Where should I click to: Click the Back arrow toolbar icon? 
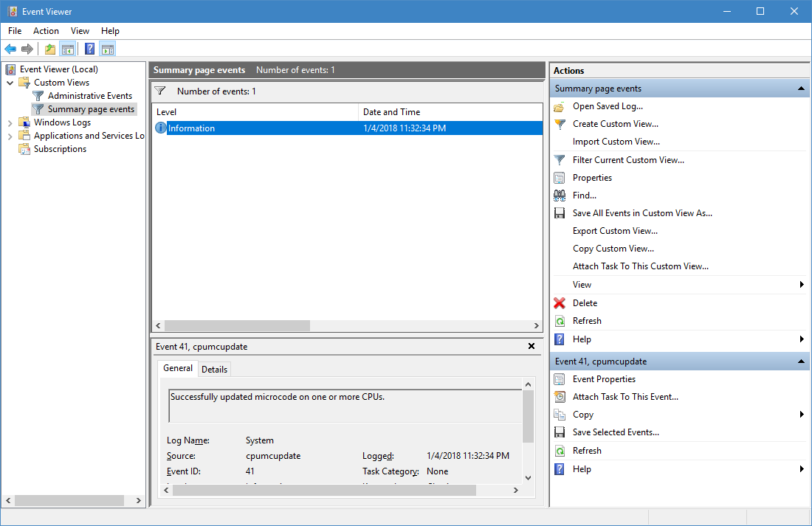pyautogui.click(x=10, y=49)
